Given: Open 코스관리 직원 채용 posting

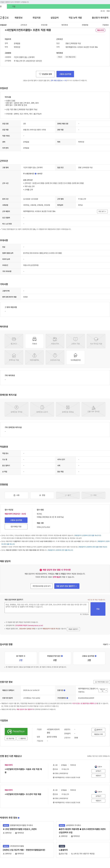Looking at the screenshot, I should (x=23, y=794).
